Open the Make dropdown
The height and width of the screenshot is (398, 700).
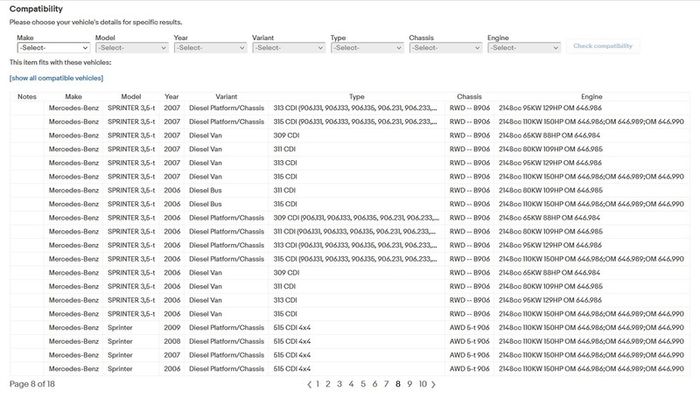click(x=54, y=48)
